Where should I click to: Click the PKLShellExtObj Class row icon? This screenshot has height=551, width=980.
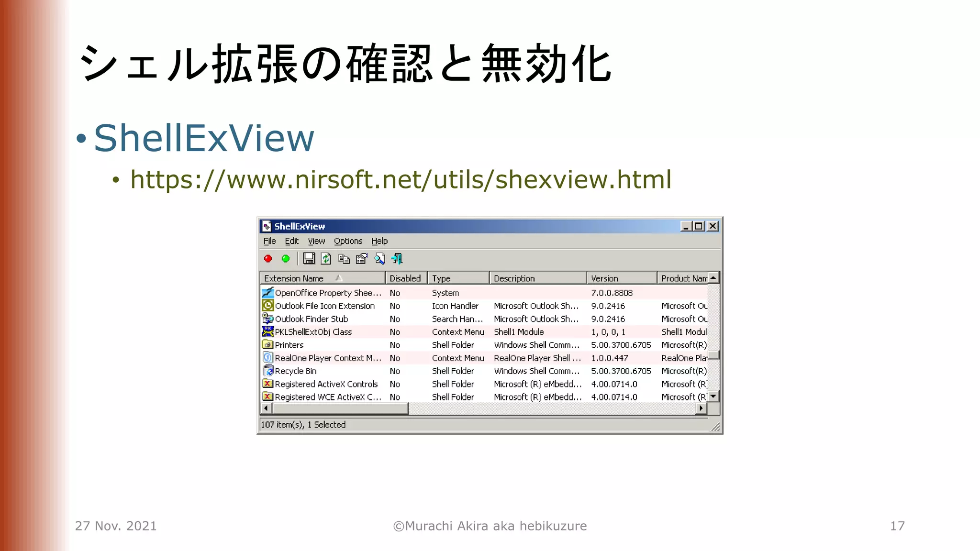click(x=268, y=331)
